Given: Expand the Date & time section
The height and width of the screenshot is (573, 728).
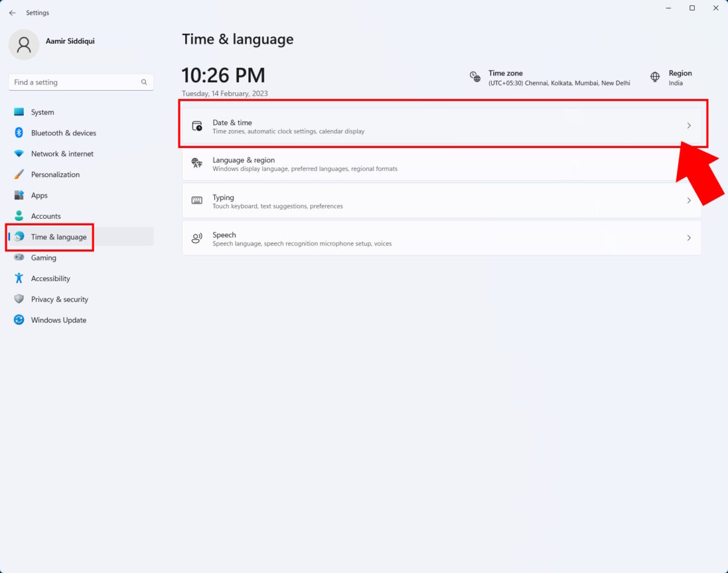Looking at the screenshot, I should tap(689, 125).
